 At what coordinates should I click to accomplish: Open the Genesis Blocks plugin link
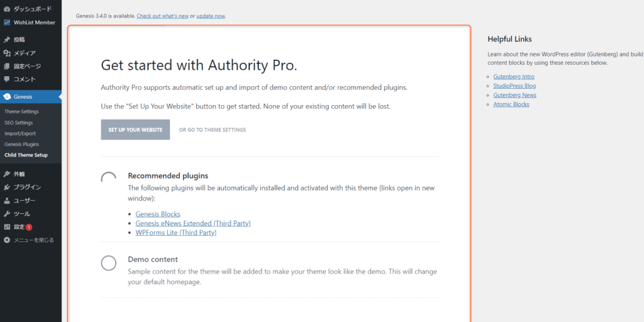point(158,214)
